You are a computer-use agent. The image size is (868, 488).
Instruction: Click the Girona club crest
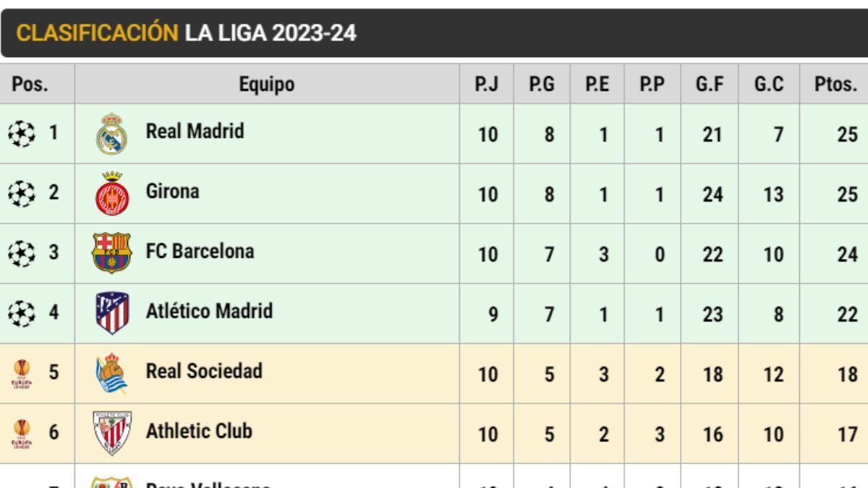pyautogui.click(x=112, y=194)
